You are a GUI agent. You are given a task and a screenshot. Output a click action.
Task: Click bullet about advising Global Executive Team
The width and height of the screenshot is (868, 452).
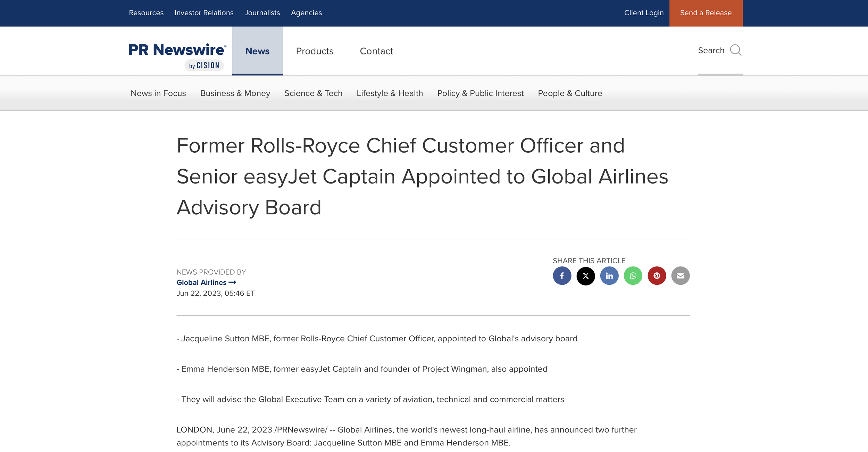point(370,400)
